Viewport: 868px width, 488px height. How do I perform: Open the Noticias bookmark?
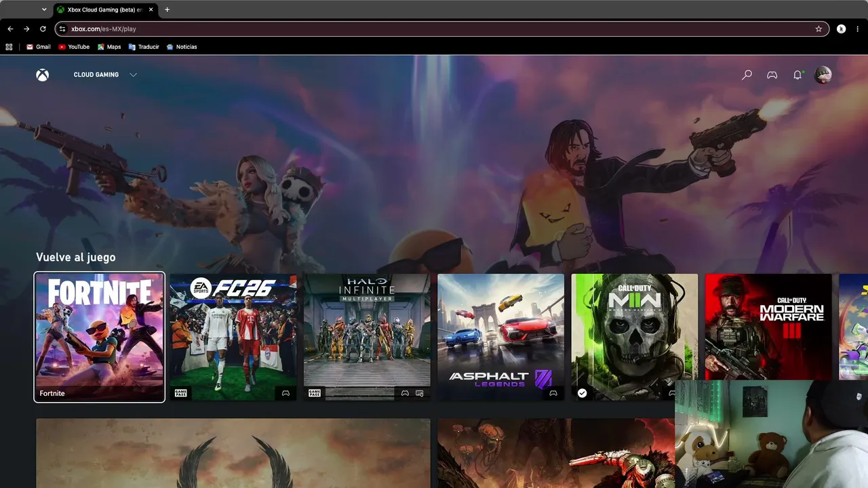182,47
